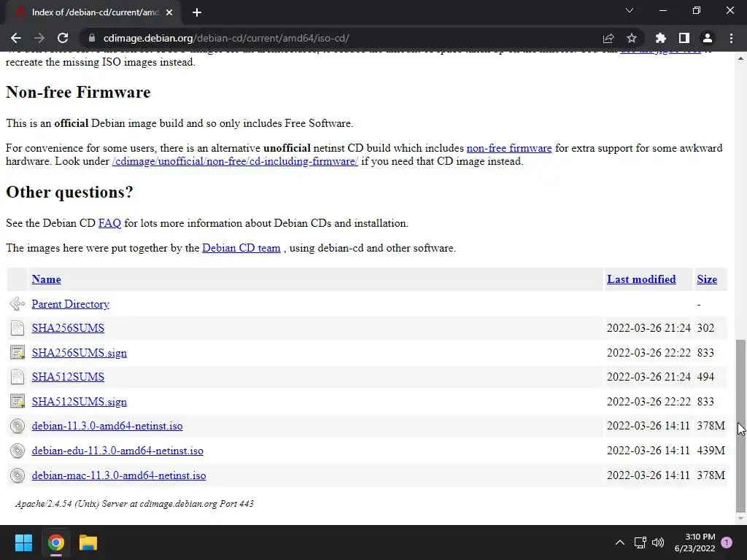Screen dimensions: 747x560
Task: Open the SHA256SUMS.sign link
Action: 79,353
